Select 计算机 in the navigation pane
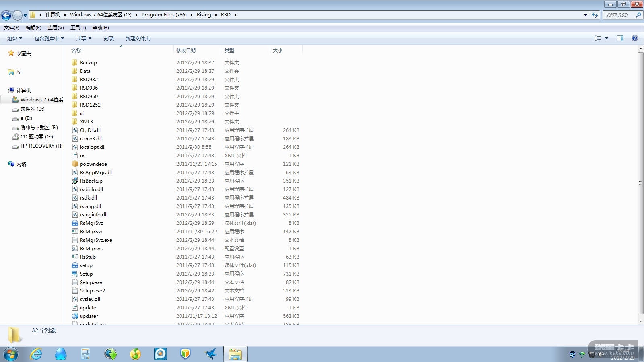 [x=23, y=90]
